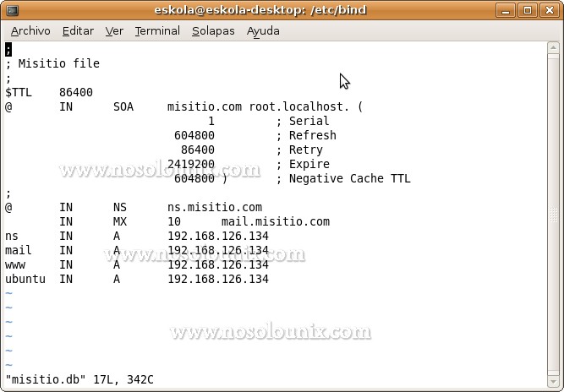Click the 'www' host name
This screenshot has width=564, height=392.
(15, 265)
